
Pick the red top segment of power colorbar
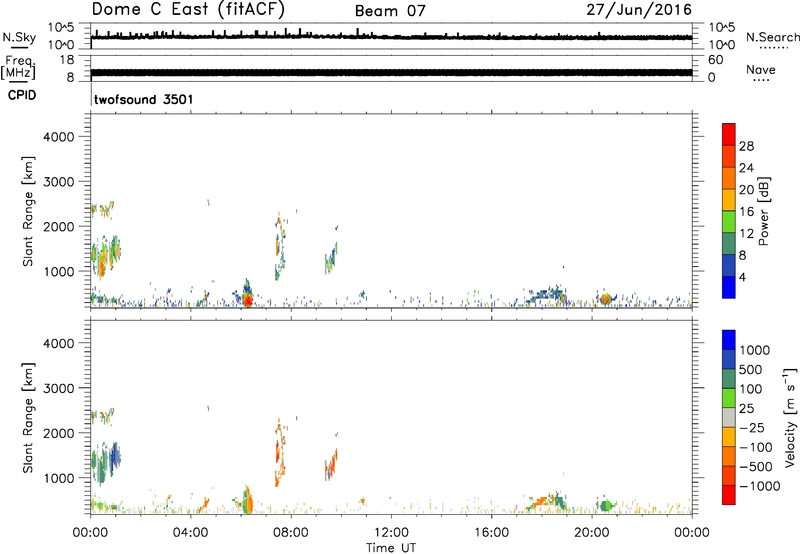729,134
